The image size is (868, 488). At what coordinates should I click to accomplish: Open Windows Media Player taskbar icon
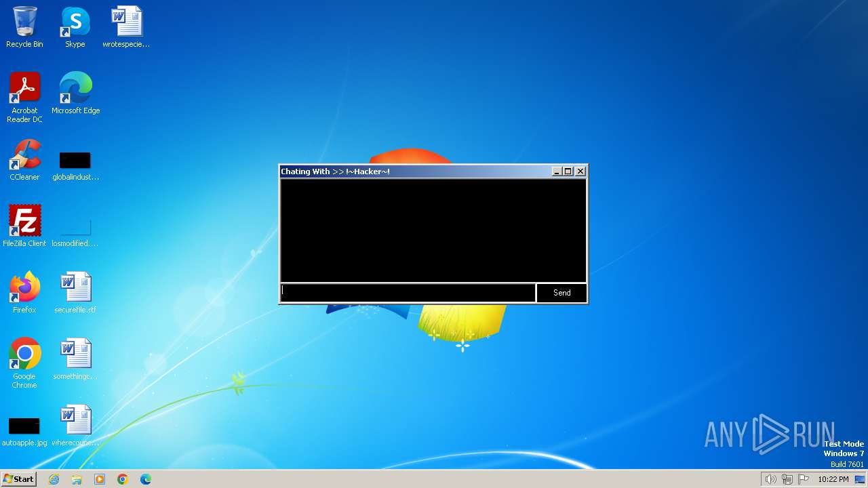point(100,479)
